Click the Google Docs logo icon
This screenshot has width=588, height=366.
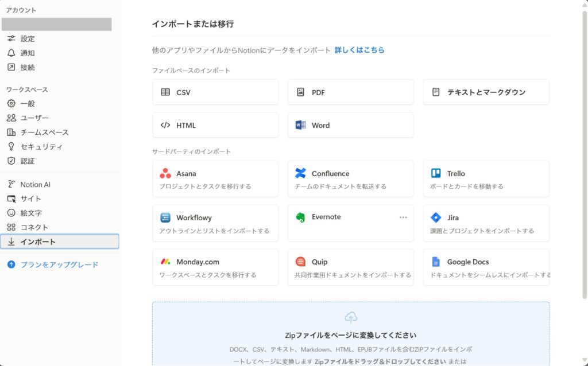pos(436,262)
